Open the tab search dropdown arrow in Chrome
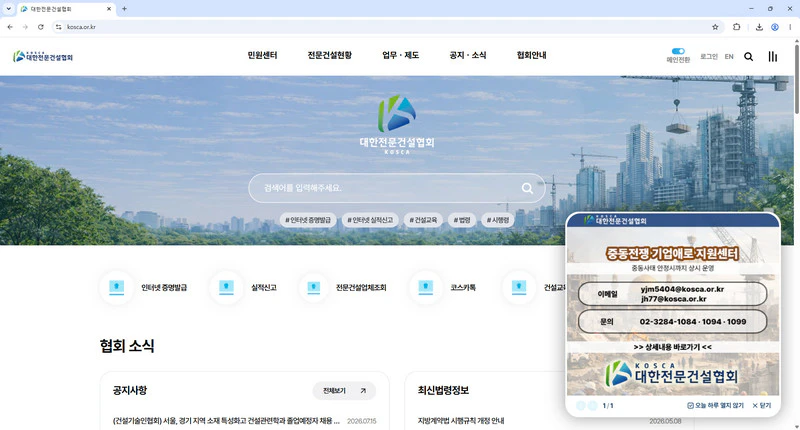 [x=8, y=9]
